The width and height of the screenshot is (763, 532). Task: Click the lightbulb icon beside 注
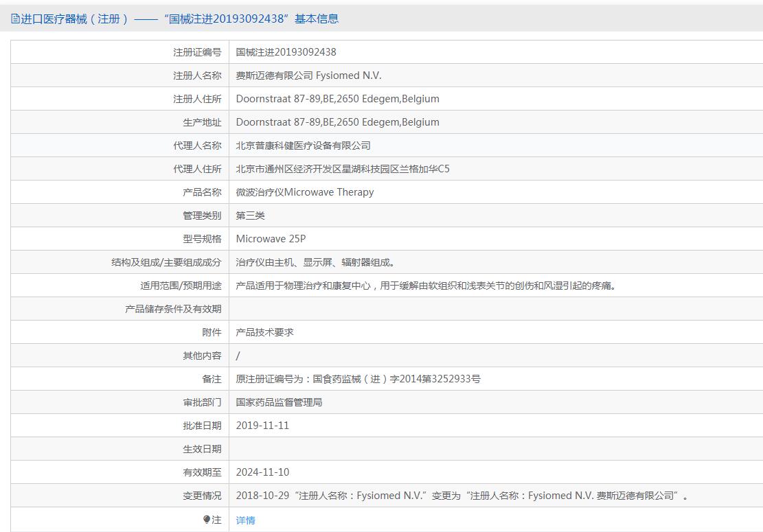click(x=207, y=520)
